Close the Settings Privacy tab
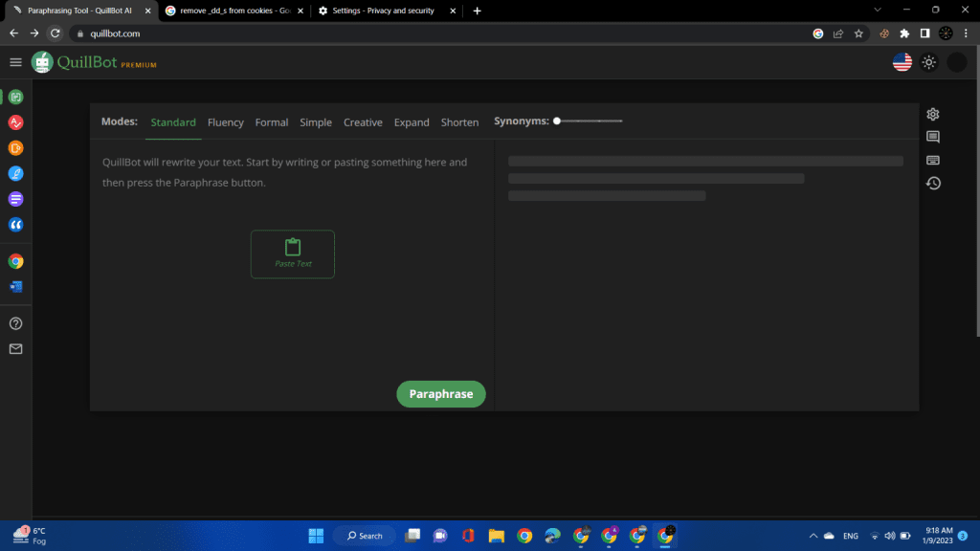This screenshot has width=980, height=551. 453,11
